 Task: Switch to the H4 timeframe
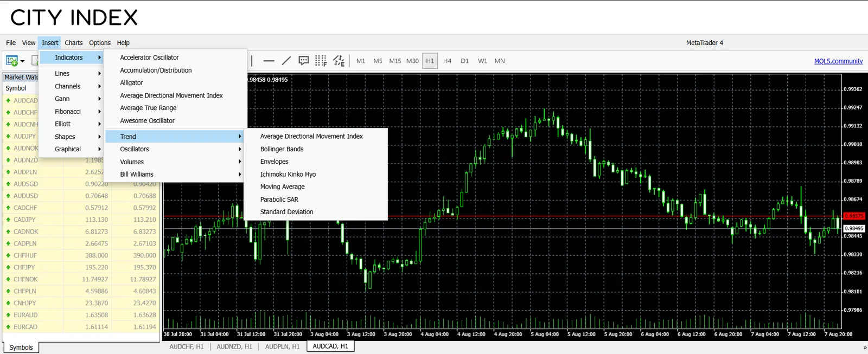coord(447,61)
